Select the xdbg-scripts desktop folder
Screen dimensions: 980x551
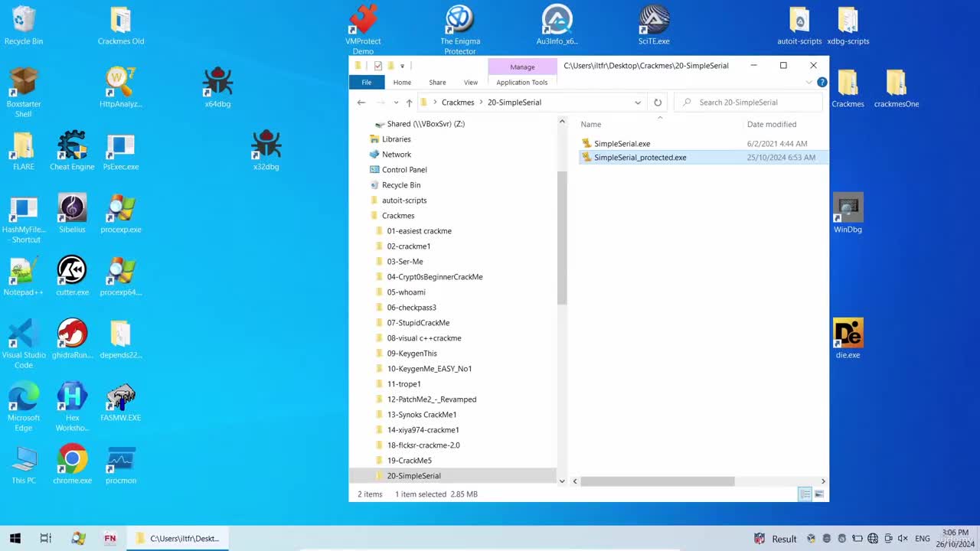click(x=848, y=24)
